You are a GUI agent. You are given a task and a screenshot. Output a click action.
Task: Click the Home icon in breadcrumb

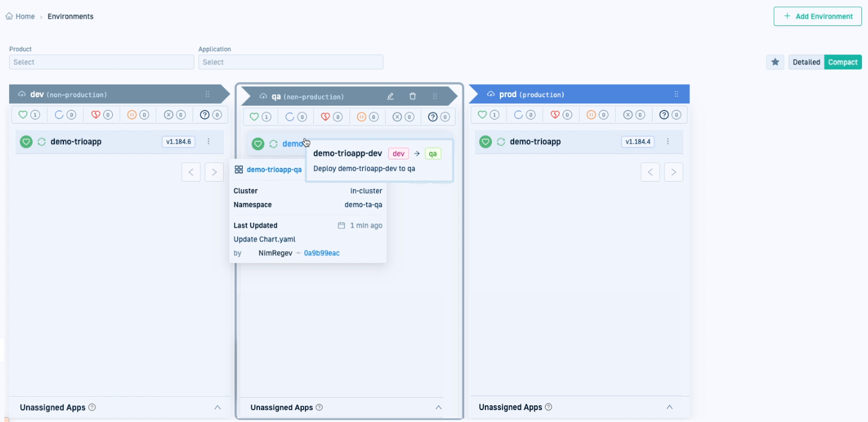point(9,16)
